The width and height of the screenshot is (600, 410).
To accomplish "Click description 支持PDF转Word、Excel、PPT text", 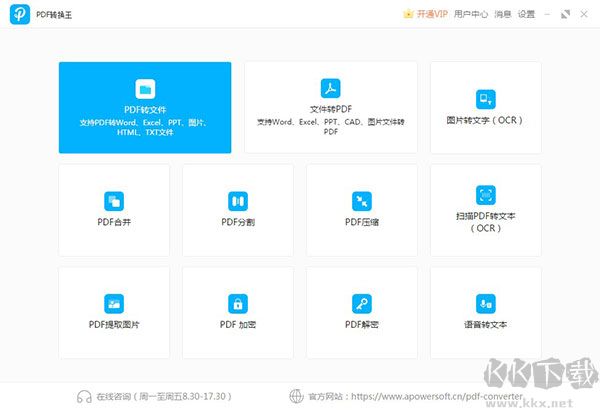I will (145, 127).
